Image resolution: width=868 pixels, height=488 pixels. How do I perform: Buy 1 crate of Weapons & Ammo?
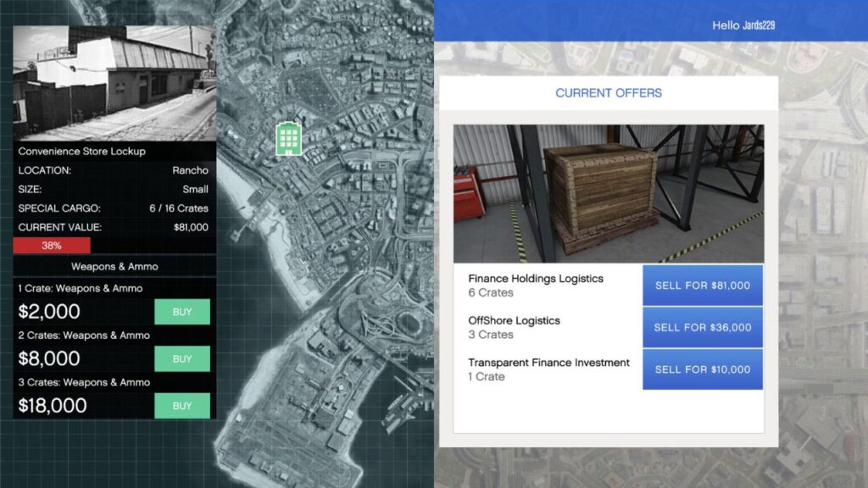pyautogui.click(x=182, y=312)
